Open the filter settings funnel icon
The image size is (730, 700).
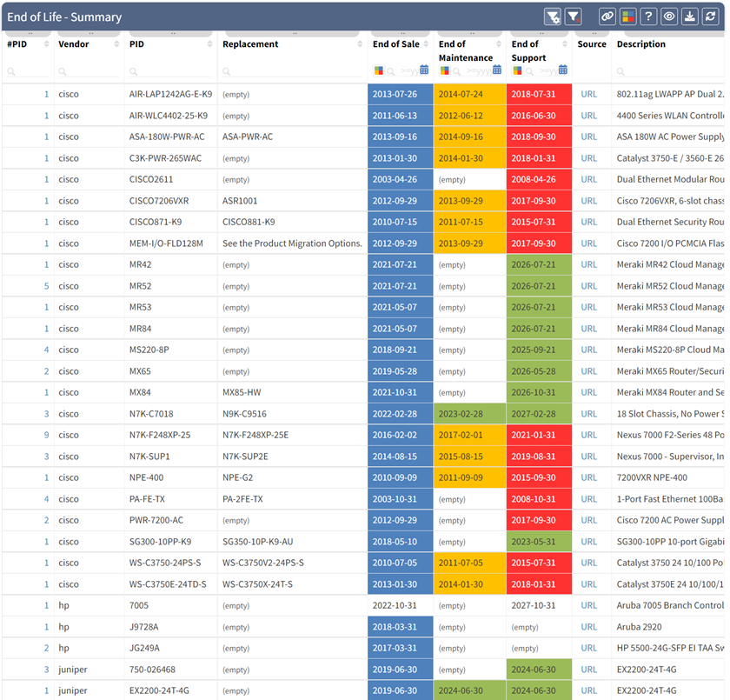(x=553, y=17)
